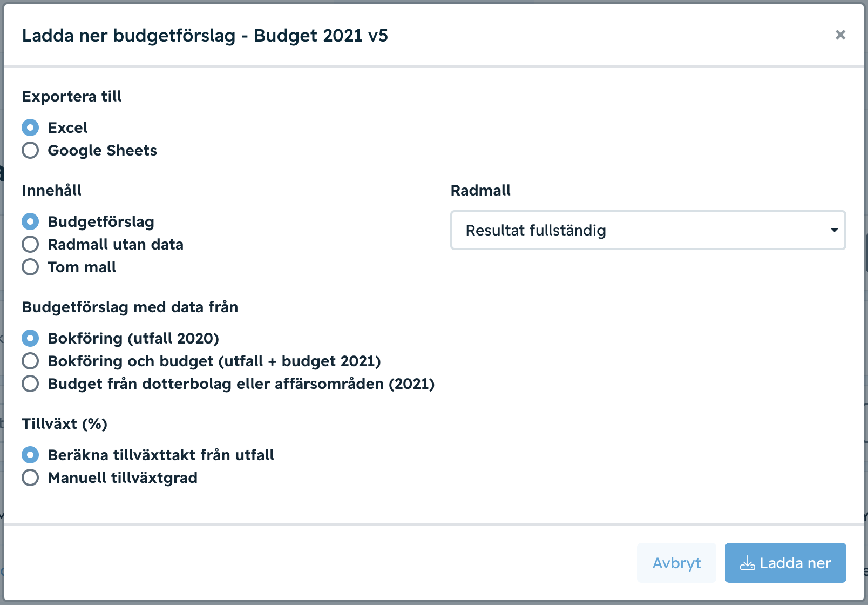
Task: Enable Beräkna tillväxttakt från utfall
Action: (30, 455)
